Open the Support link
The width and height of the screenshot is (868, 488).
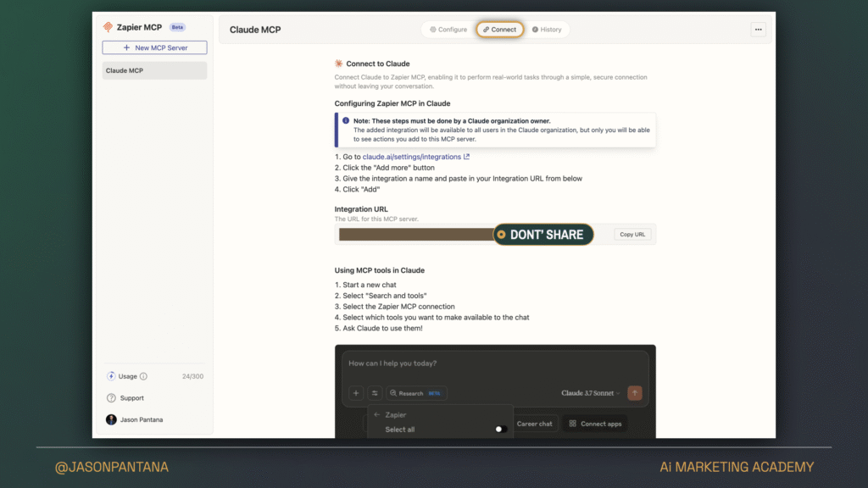(x=131, y=398)
